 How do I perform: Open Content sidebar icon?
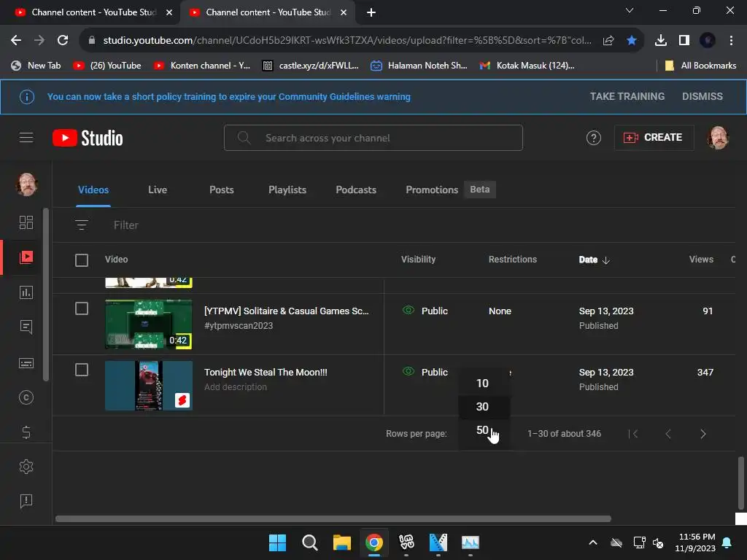point(26,257)
